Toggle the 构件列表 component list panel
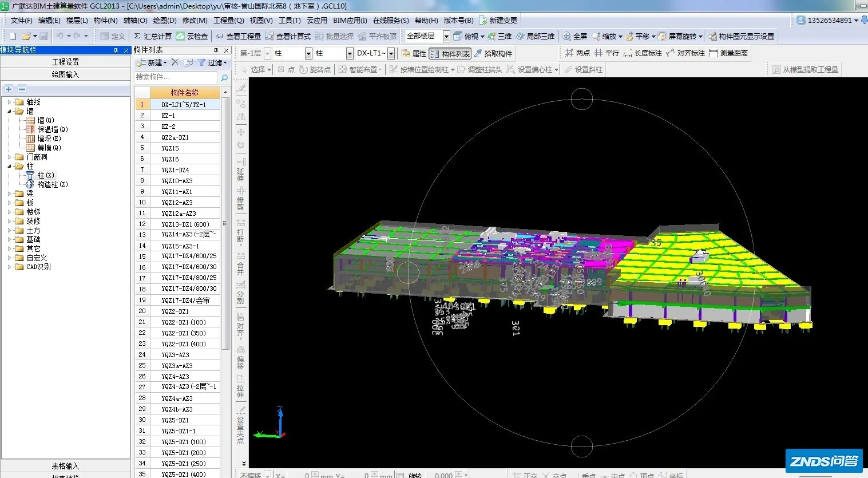The image size is (868, 478). 450,53
